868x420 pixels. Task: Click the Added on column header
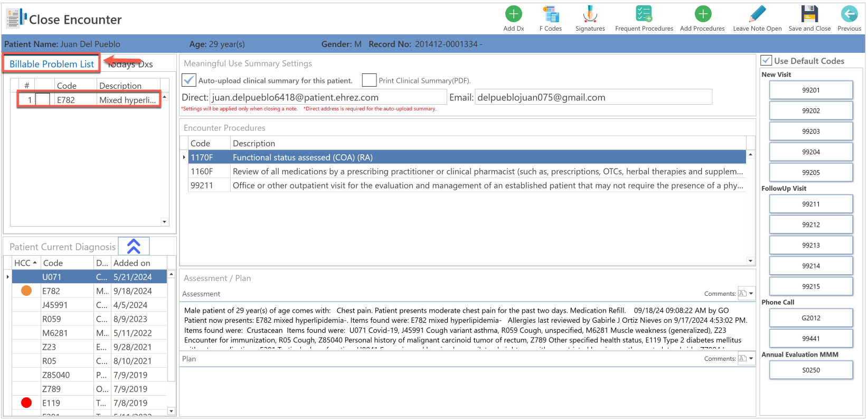[x=139, y=263]
